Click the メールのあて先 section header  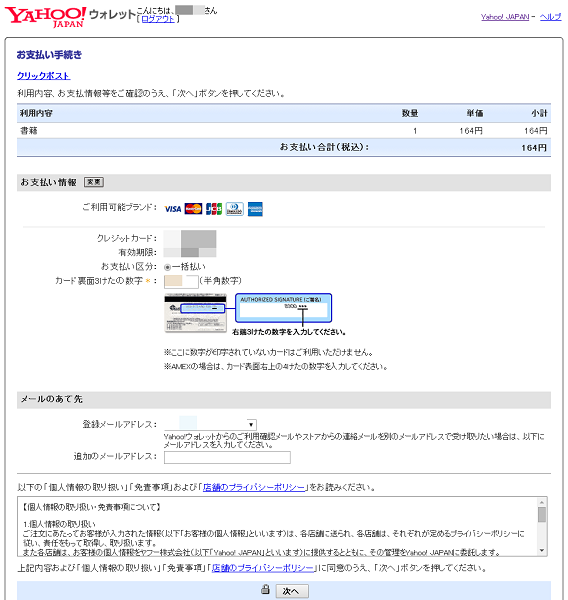(x=52, y=399)
